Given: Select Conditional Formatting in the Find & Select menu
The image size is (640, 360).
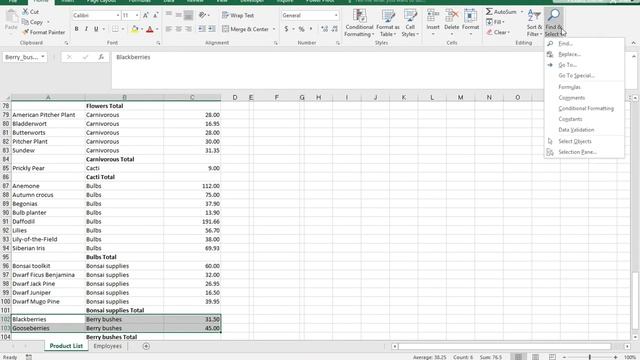Looking at the screenshot, I should (584, 108).
